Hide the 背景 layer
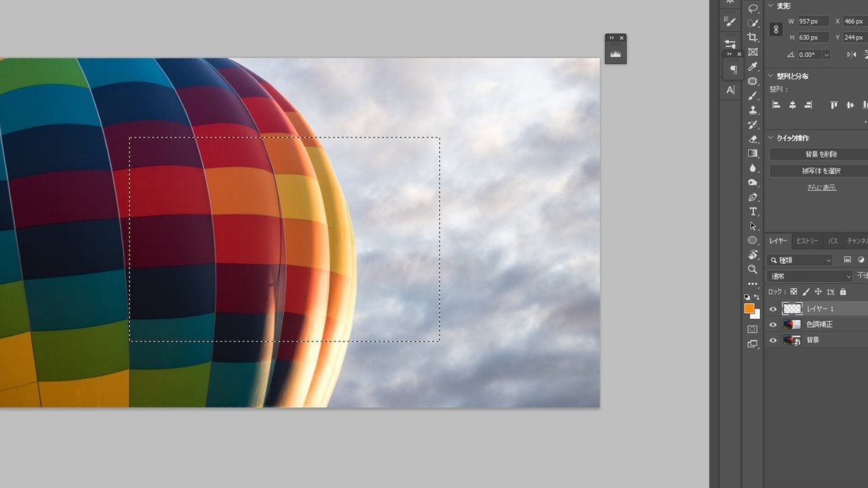The image size is (868, 488). pyautogui.click(x=773, y=340)
